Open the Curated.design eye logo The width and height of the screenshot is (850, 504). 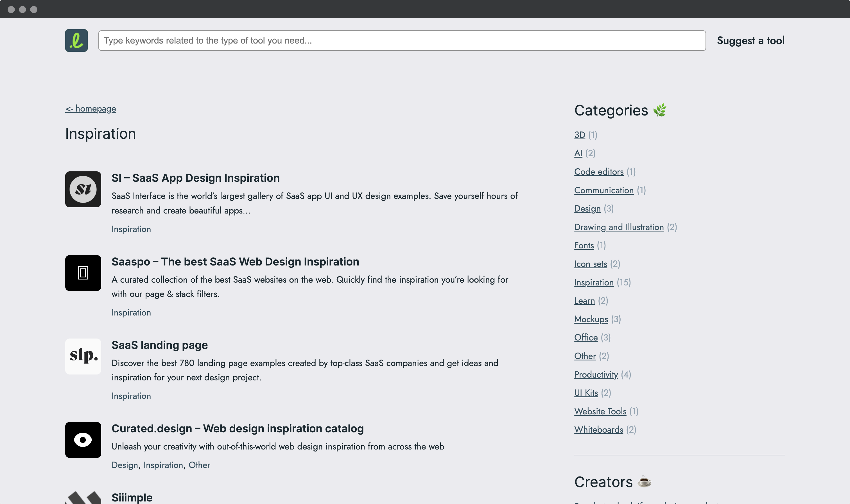(x=83, y=440)
